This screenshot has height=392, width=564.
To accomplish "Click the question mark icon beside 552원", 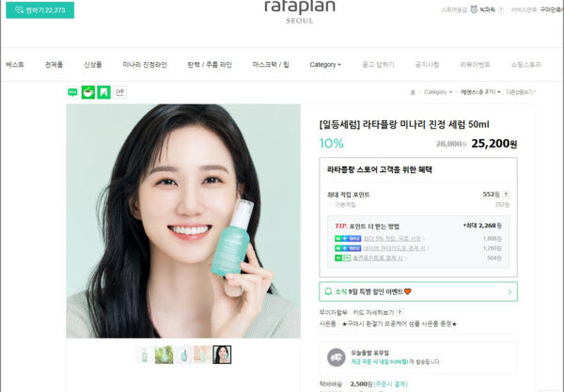I will pyautogui.click(x=506, y=195).
